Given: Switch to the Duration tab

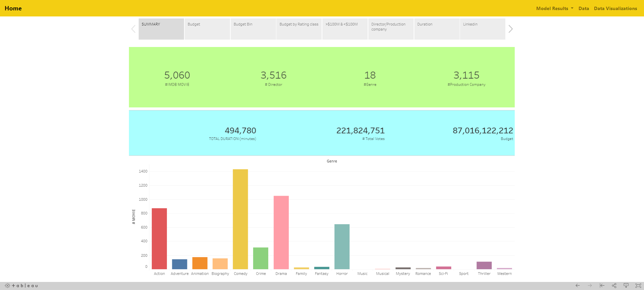Looking at the screenshot, I should tap(437, 29).
